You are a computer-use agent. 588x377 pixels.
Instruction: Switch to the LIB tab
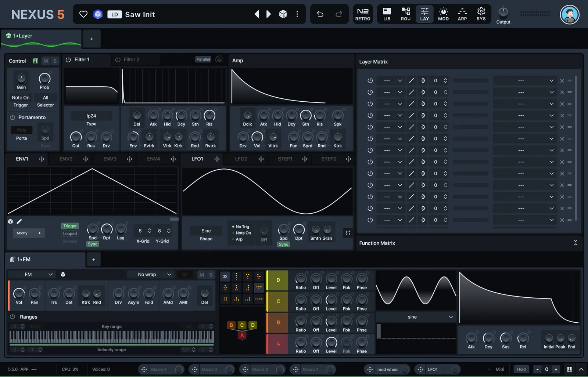pyautogui.click(x=387, y=14)
